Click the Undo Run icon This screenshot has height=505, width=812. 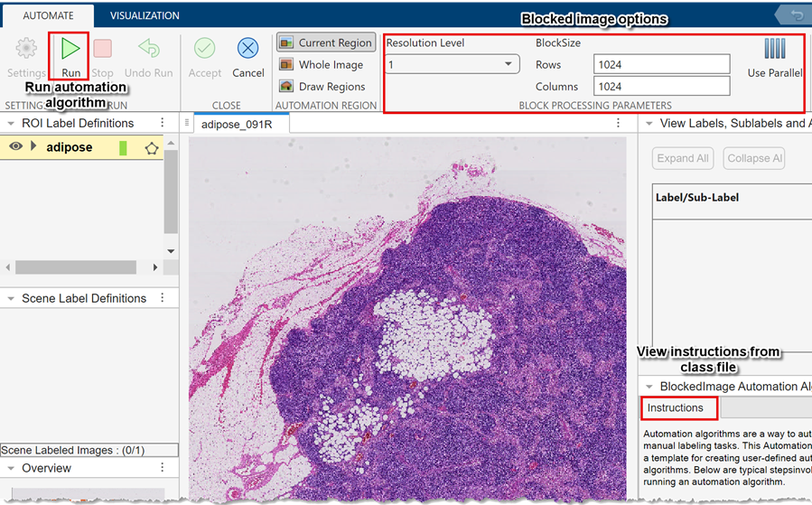click(149, 50)
